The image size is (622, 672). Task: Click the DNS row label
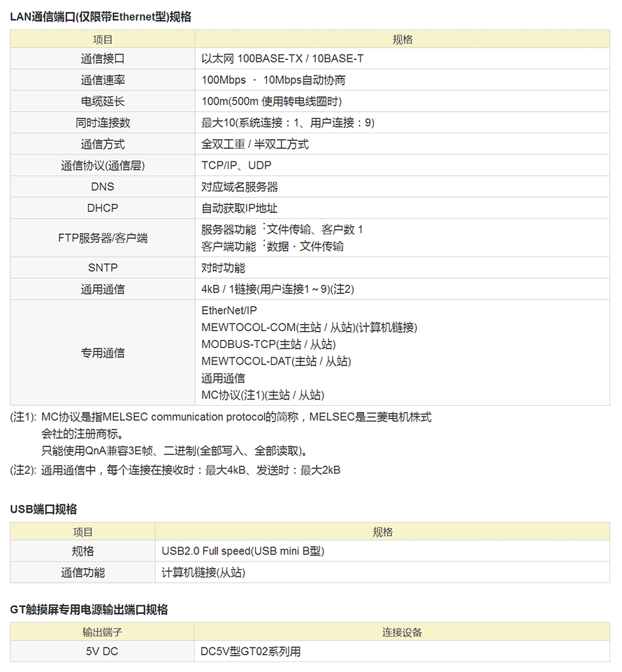pos(102,187)
